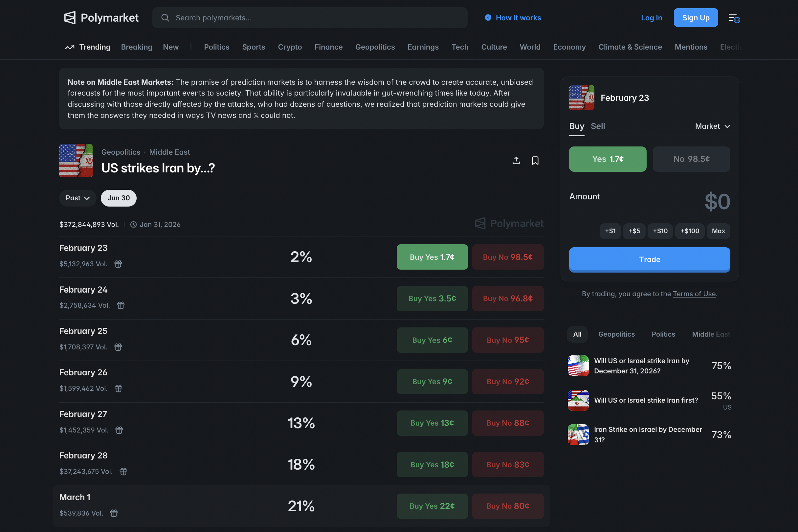Viewport: 798px width, 532px height.
Task: Click the info icon beside How it works
Action: (488, 18)
